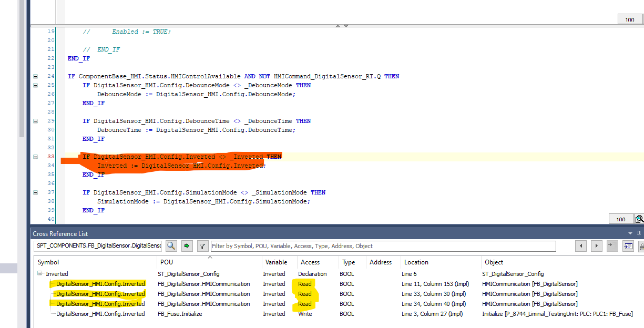Collapse the code block at line 29
Viewport: 644px width, 328px height.
[x=35, y=120]
